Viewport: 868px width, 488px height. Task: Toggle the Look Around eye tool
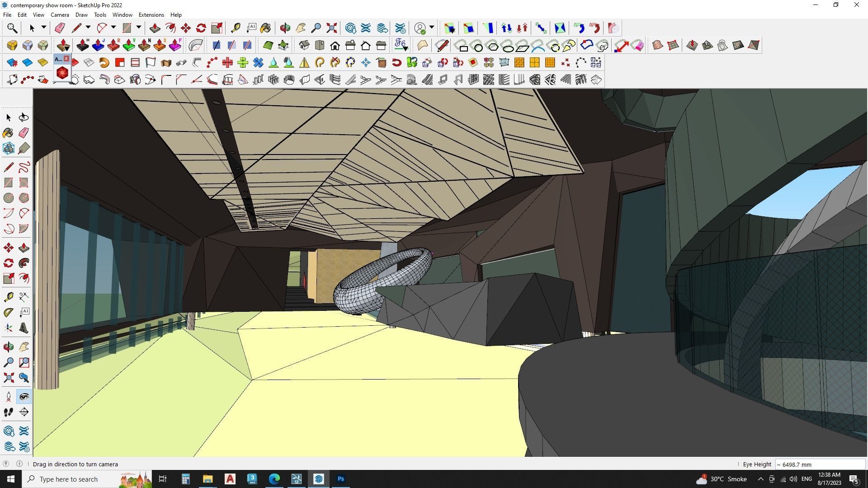point(24,397)
